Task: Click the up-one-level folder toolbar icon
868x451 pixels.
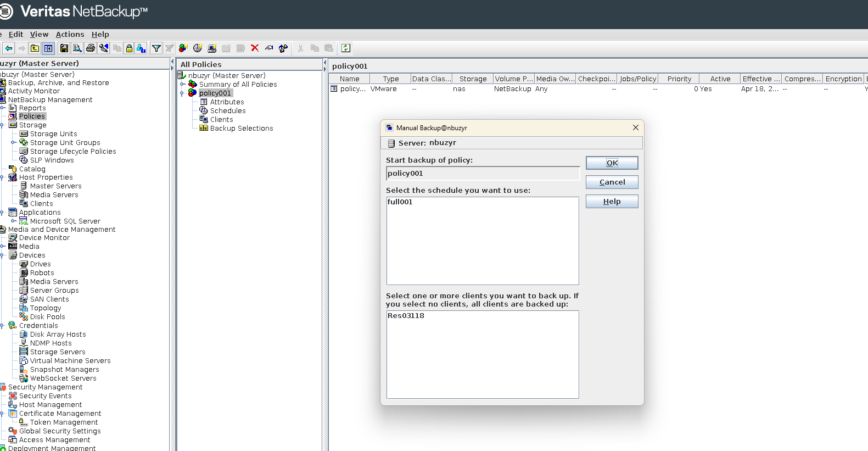Action: pyautogui.click(x=35, y=48)
